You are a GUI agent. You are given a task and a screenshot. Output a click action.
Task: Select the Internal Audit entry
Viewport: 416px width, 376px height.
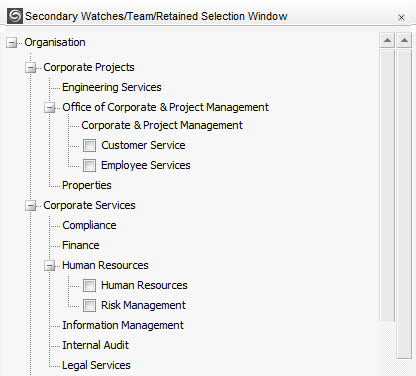click(95, 345)
